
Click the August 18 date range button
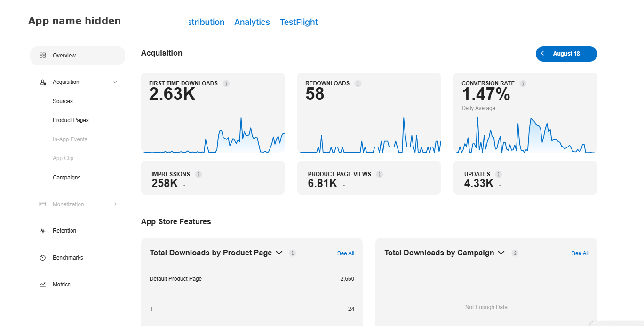pos(566,54)
